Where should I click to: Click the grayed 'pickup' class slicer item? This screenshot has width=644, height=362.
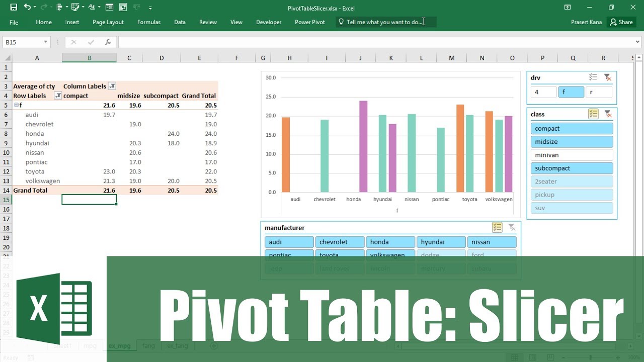[572, 195]
